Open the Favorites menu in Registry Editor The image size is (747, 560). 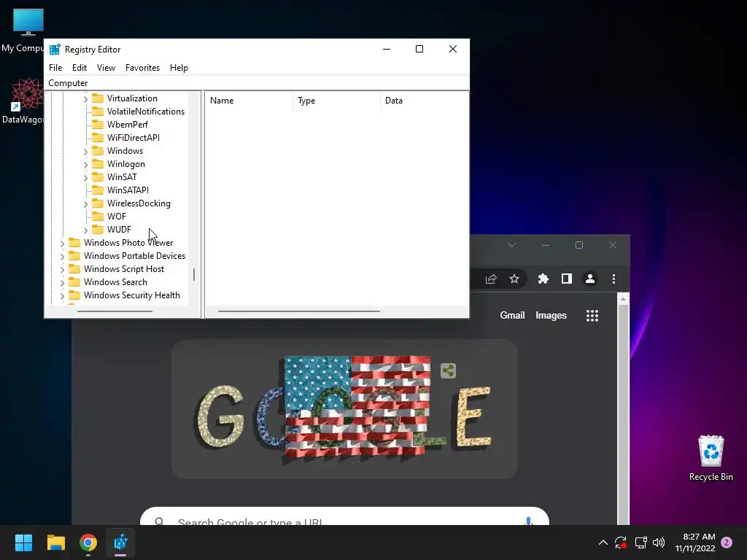pos(142,68)
